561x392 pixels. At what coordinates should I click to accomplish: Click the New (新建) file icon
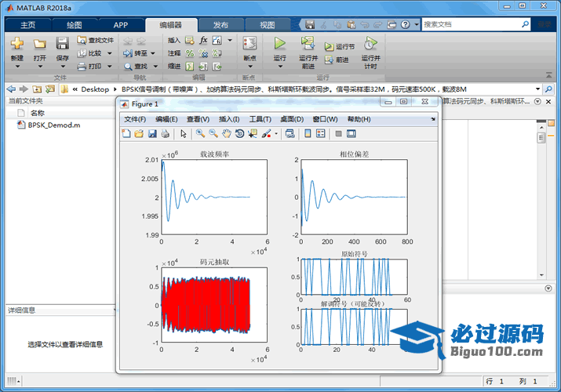coord(16,44)
